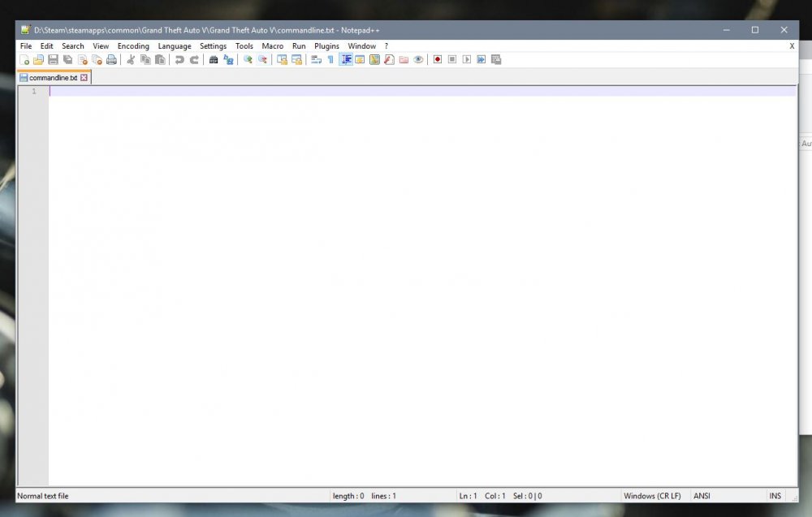Screen dimensions: 812x517
Task: Open the ? help menu
Action: (387, 46)
